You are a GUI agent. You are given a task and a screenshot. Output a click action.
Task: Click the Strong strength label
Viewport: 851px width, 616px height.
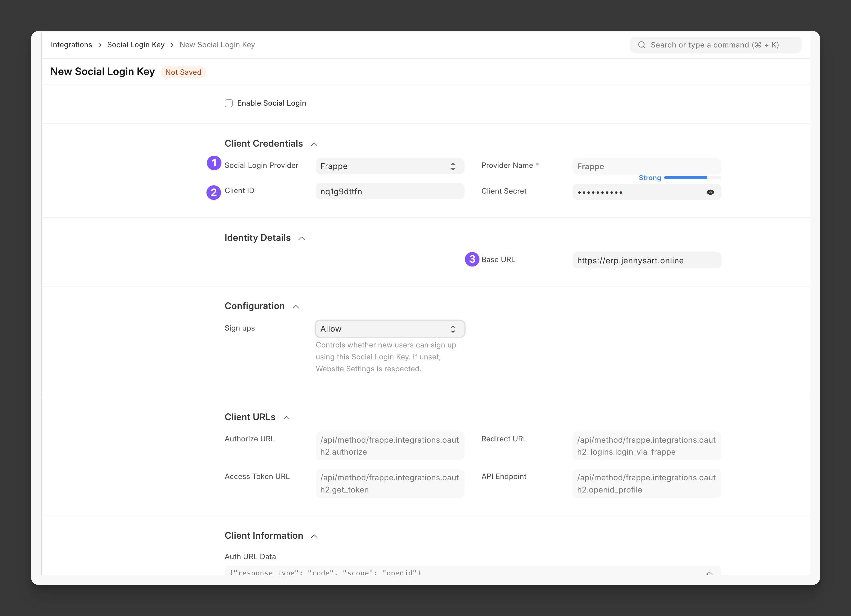pyautogui.click(x=649, y=178)
